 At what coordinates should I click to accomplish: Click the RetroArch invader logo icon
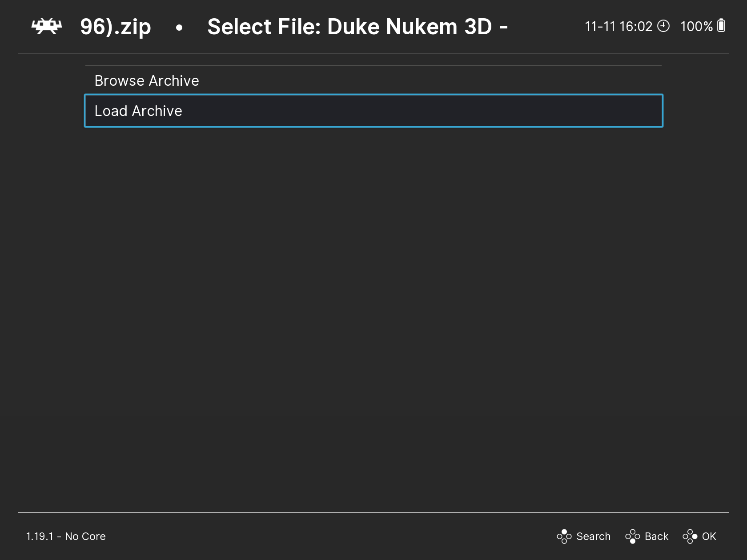click(46, 27)
